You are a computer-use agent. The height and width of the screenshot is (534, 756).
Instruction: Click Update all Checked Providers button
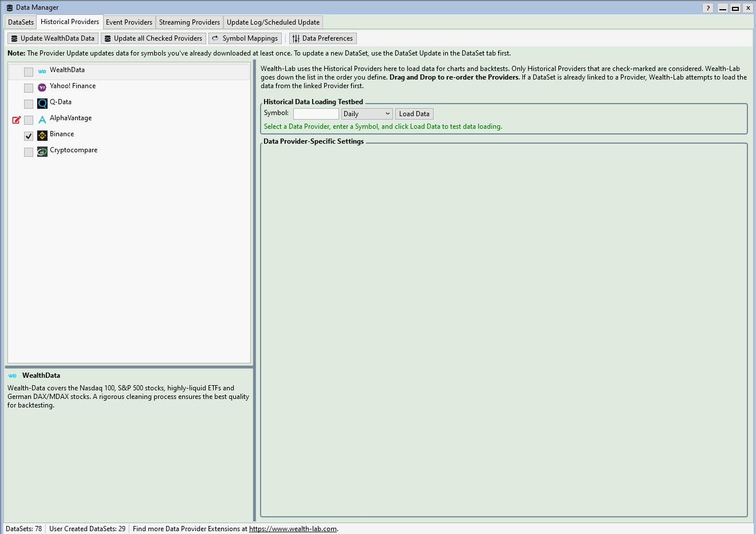(153, 38)
